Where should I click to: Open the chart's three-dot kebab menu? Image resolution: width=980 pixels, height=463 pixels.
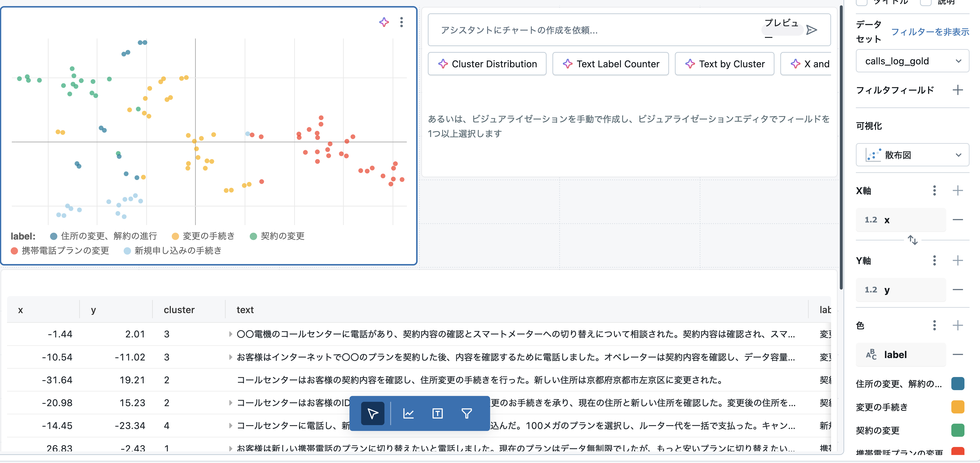coord(401,22)
